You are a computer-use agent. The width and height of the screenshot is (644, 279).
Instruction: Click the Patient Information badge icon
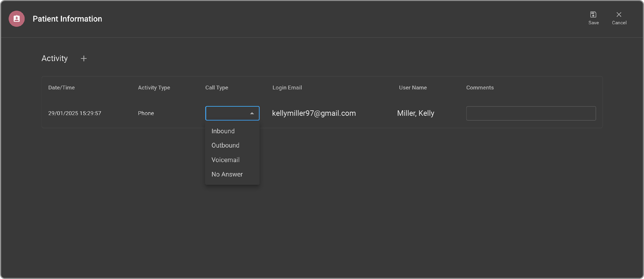click(x=17, y=19)
